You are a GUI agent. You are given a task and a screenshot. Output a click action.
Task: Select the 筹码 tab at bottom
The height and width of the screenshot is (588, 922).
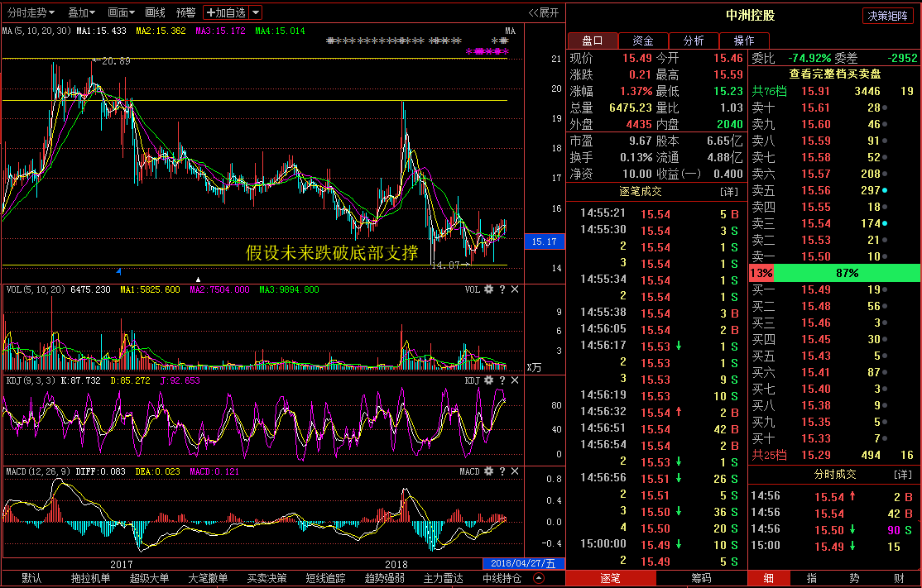pos(701,578)
